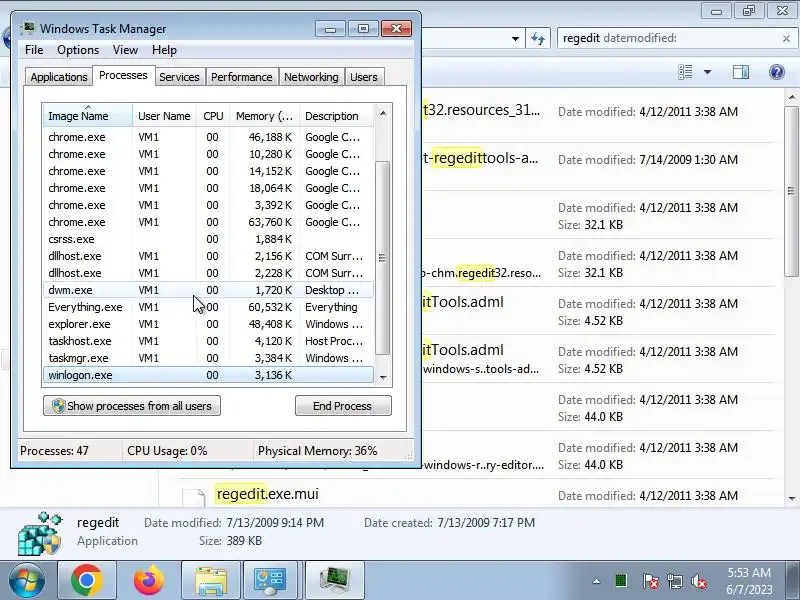Open the address bar history dropdown arrow

pos(515,38)
